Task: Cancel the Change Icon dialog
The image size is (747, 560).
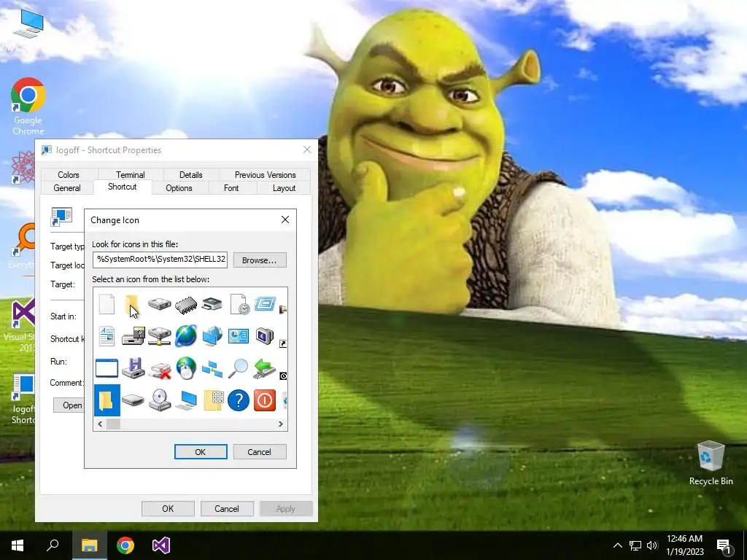Action: click(x=260, y=452)
